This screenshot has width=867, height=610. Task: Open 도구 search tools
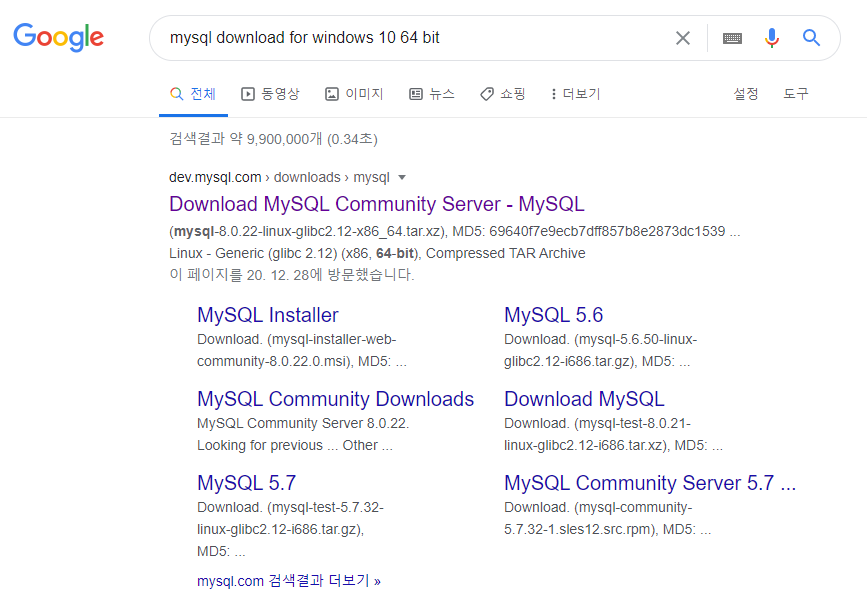tap(796, 94)
